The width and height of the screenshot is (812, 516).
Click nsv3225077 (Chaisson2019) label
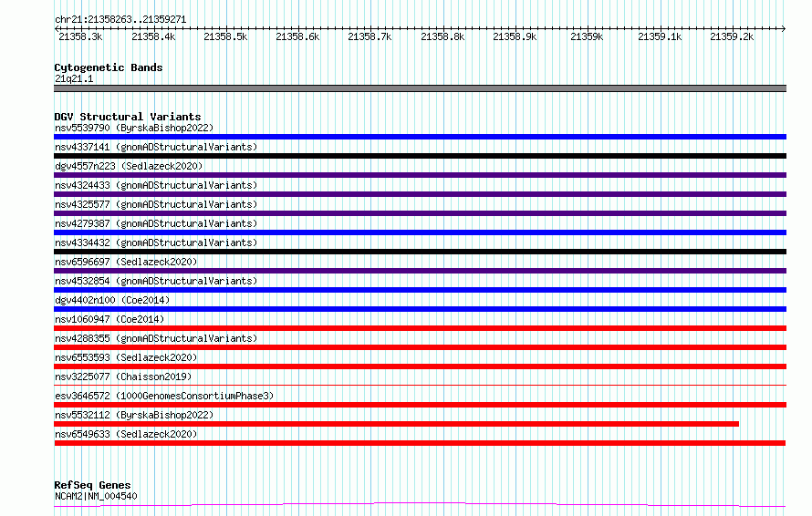pyautogui.click(x=123, y=377)
